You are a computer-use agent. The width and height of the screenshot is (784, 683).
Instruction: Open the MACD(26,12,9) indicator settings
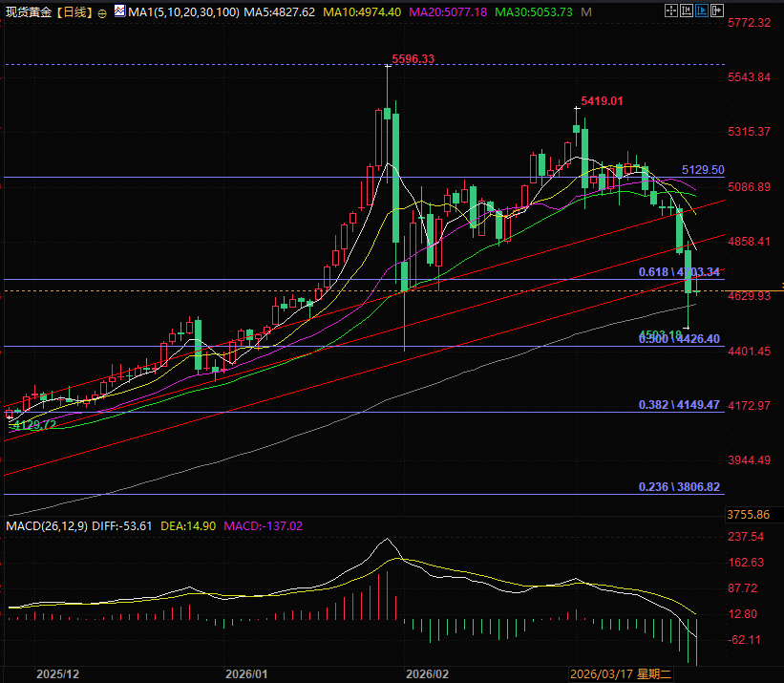(47, 526)
